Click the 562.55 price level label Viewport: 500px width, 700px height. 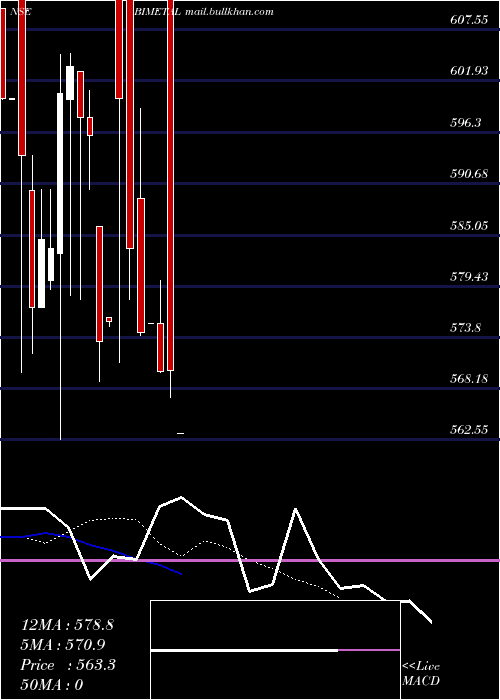[469, 429]
